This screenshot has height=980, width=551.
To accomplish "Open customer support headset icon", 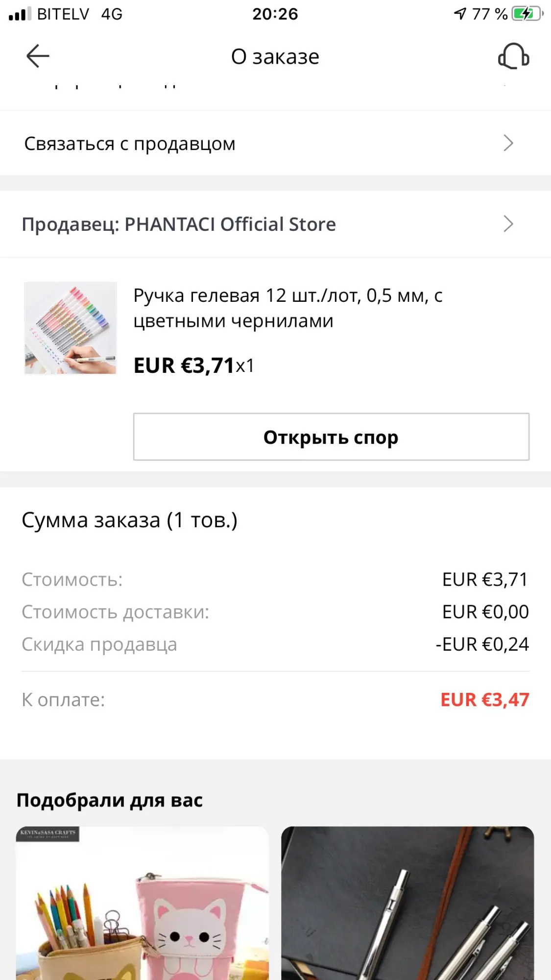I will point(513,56).
